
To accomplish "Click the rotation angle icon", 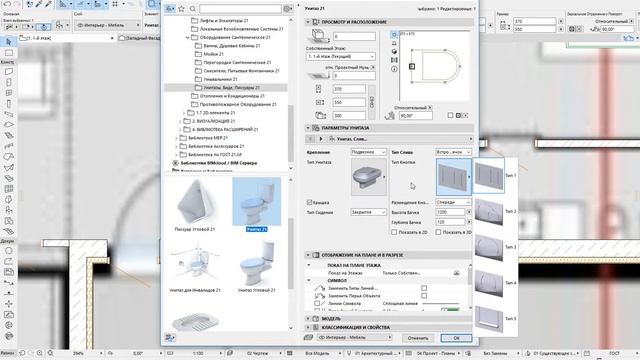I will point(390,116).
